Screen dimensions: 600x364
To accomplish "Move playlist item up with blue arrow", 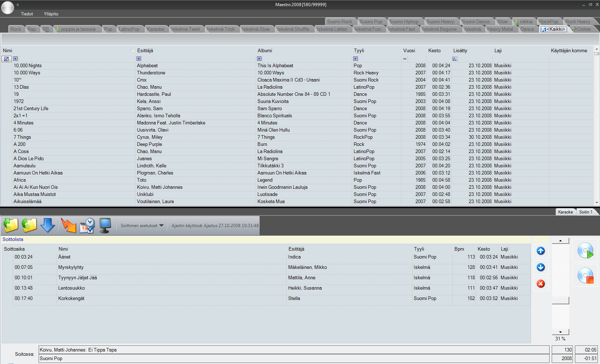I will 541,251.
